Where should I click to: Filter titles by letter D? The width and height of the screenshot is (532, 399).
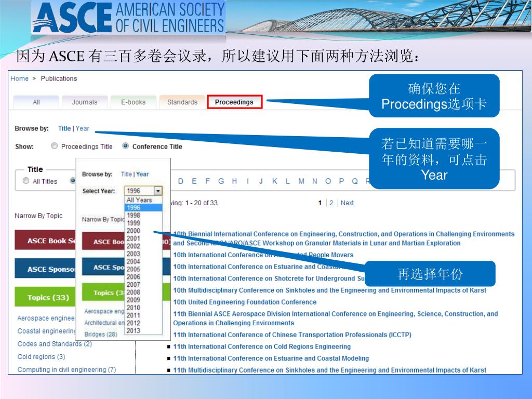point(181,181)
